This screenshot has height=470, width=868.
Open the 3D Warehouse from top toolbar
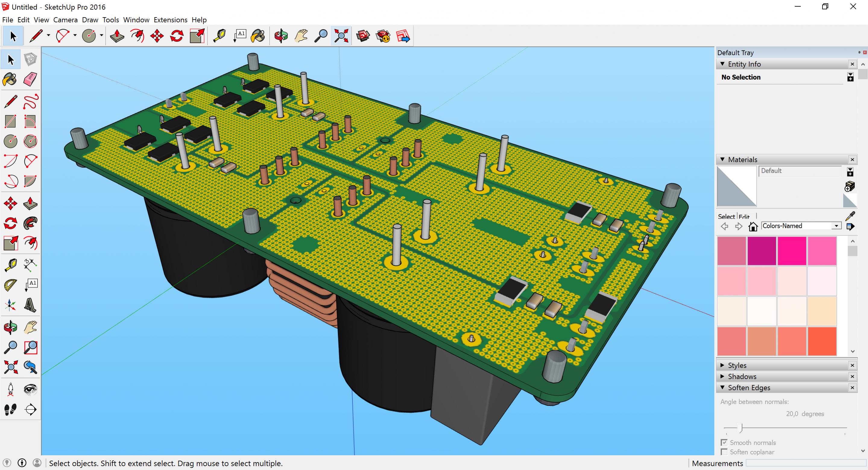(x=363, y=36)
